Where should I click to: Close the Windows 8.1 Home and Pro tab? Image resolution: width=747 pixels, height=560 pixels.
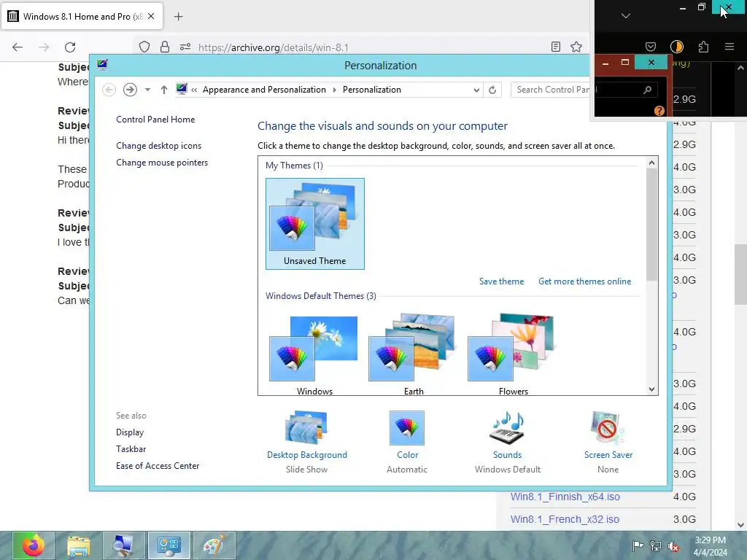pos(151,16)
